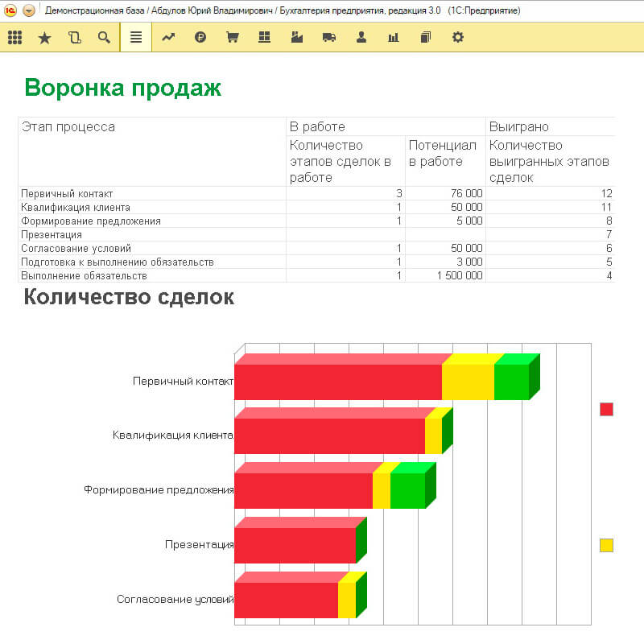Click potential value '5 000'

[469, 221]
